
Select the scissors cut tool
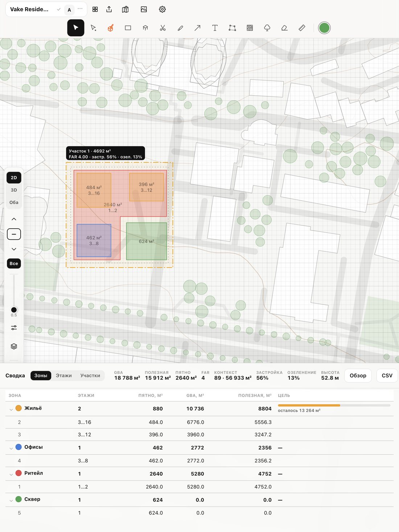click(163, 28)
